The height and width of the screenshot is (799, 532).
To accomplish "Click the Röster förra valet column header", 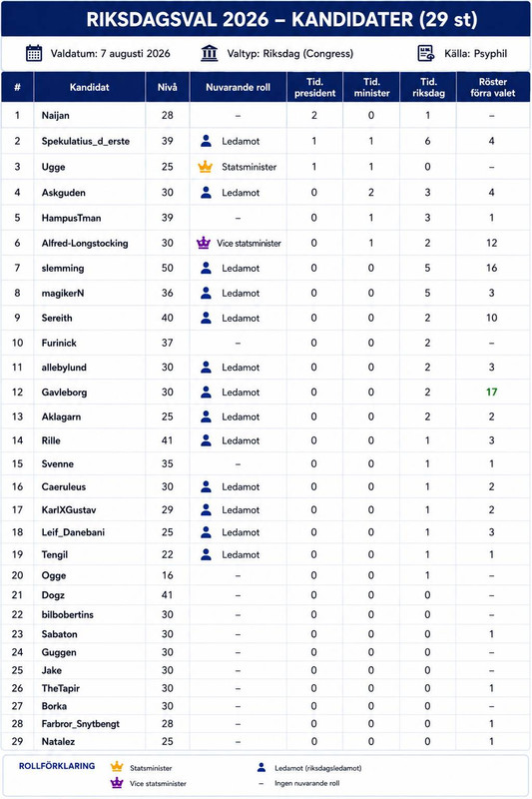I will [x=493, y=87].
